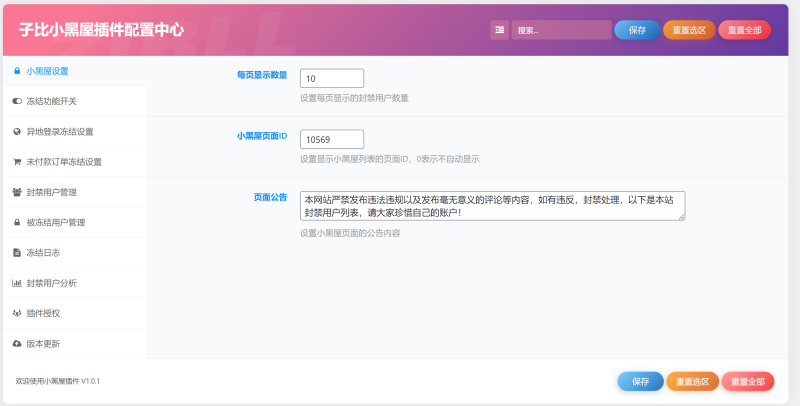This screenshot has height=406, width=800.
Task: Click the cart icon beside 未付款订单冻结设置
Action: click(x=17, y=162)
